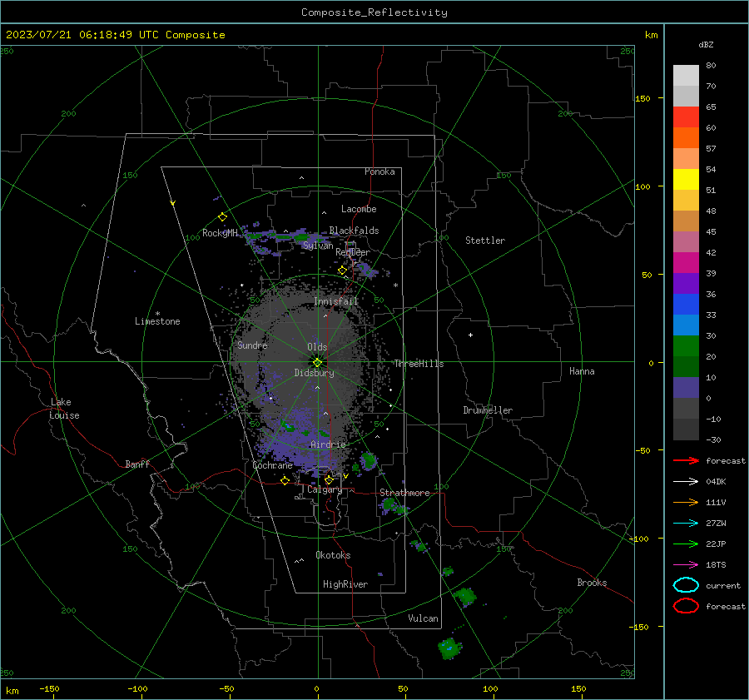
Task: Click the Cochrane city label
Action: 272,465
